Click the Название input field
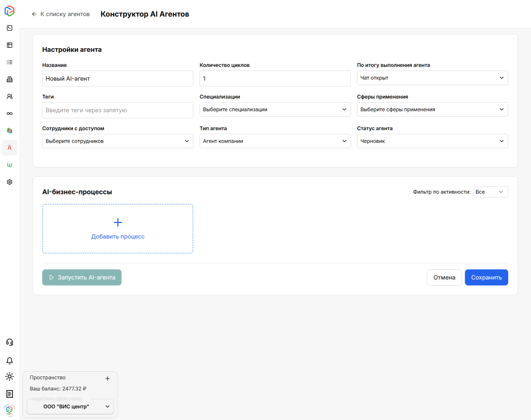 click(x=118, y=78)
